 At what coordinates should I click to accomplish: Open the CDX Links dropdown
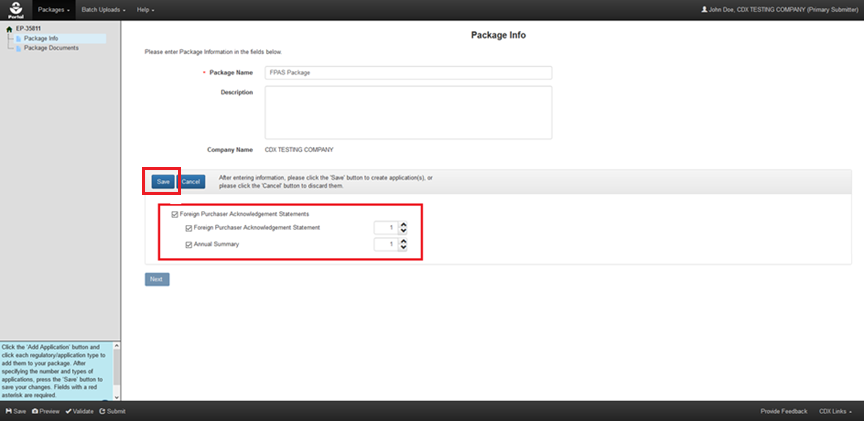[835, 411]
